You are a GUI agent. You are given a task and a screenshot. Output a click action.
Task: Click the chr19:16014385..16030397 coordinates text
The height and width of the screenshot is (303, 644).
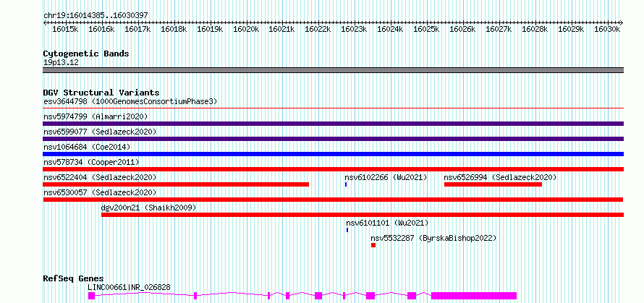click(x=96, y=15)
